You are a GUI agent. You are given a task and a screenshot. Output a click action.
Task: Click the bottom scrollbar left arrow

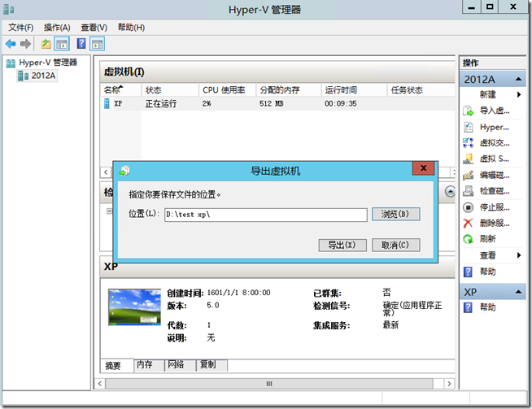[100, 384]
